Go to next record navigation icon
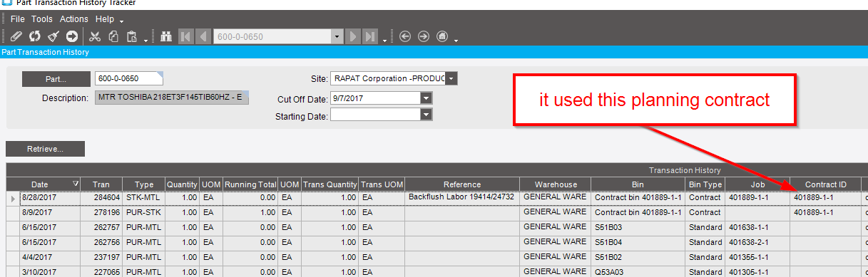868x277 pixels. click(352, 36)
